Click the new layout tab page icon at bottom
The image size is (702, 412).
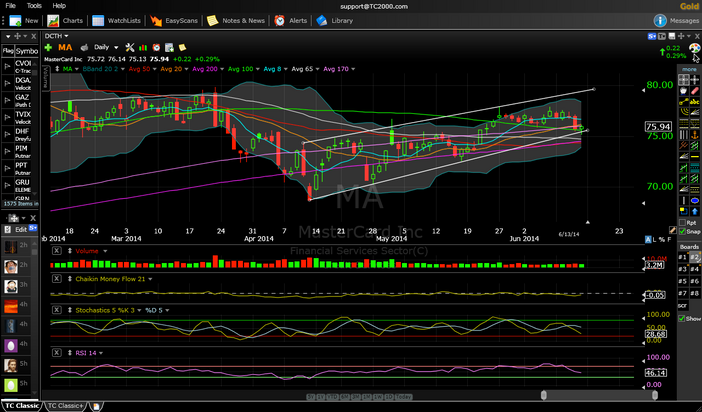click(x=95, y=406)
